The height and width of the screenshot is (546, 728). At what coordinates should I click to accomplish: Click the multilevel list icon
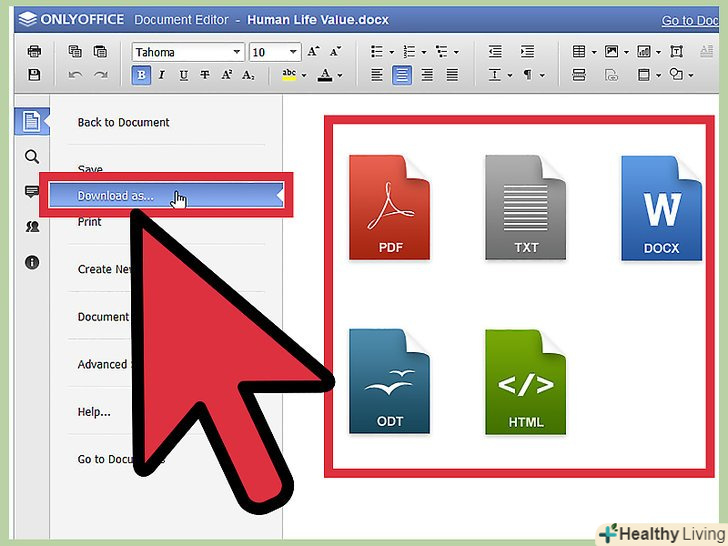[x=442, y=52]
